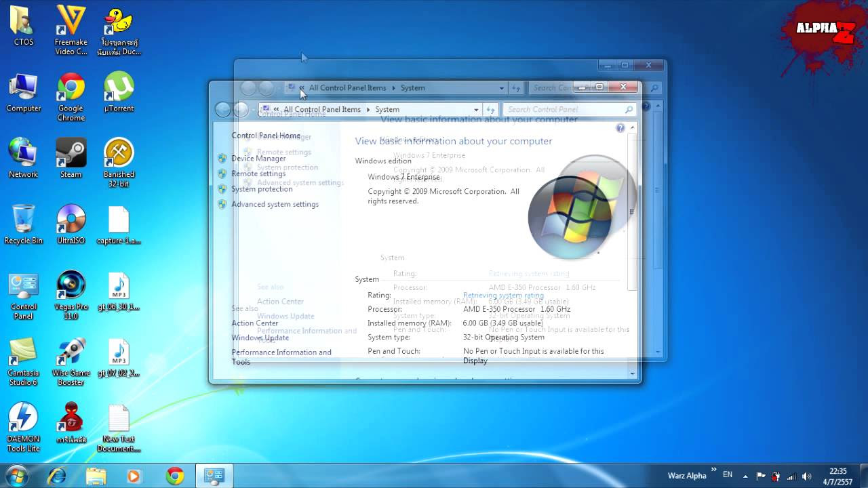Image resolution: width=868 pixels, height=488 pixels.
Task: Open Advanced system settings link
Action: point(275,204)
